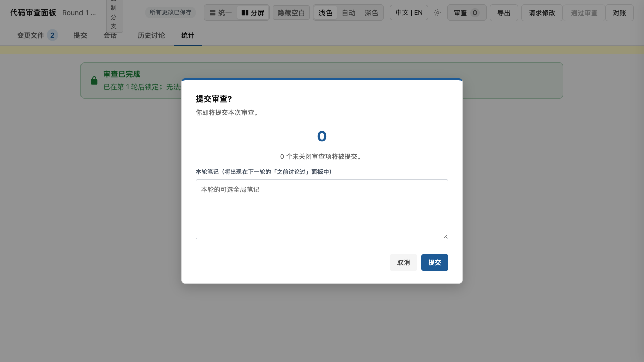This screenshot has width=644, height=362.
Task: Open the 会话 tab
Action: pos(110,35)
